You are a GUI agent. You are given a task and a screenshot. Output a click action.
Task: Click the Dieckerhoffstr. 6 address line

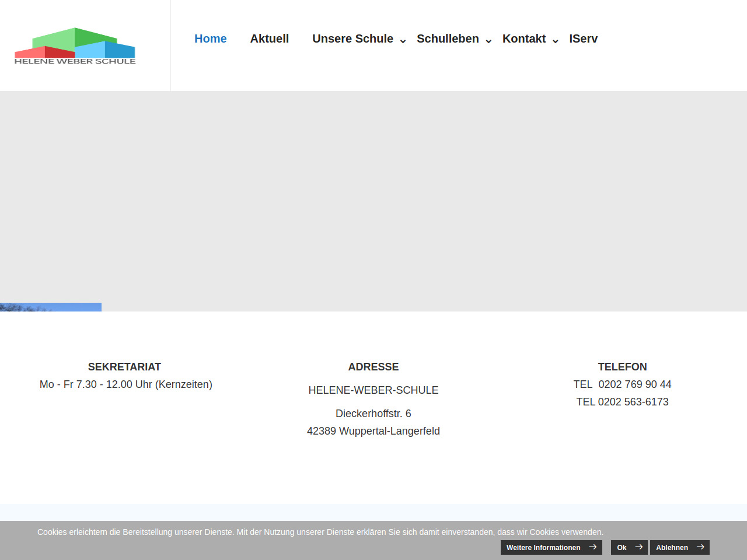click(373, 414)
